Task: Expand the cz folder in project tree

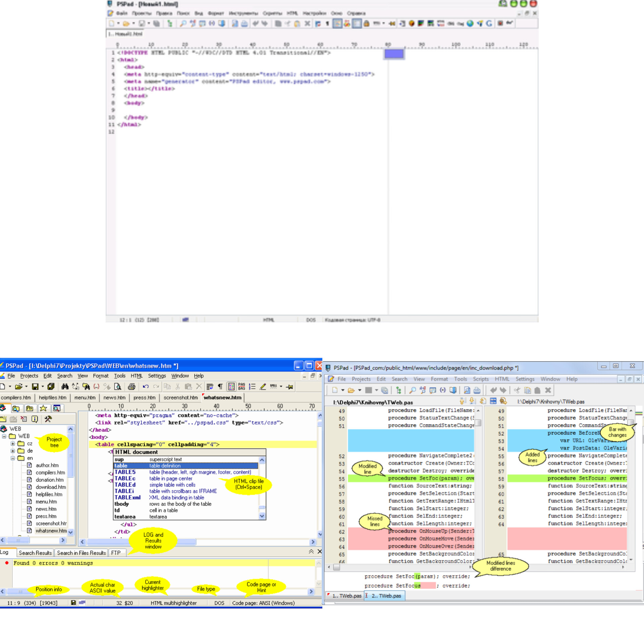Action: 13,443
